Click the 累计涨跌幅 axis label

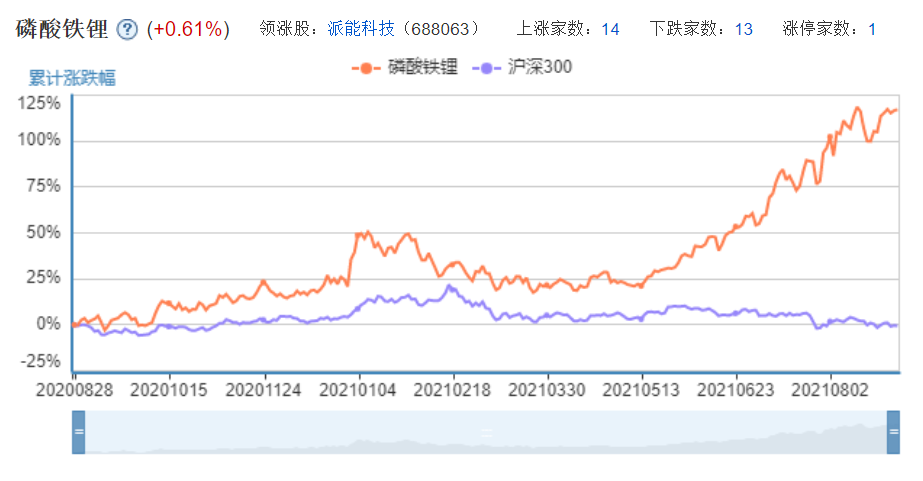click(x=72, y=77)
